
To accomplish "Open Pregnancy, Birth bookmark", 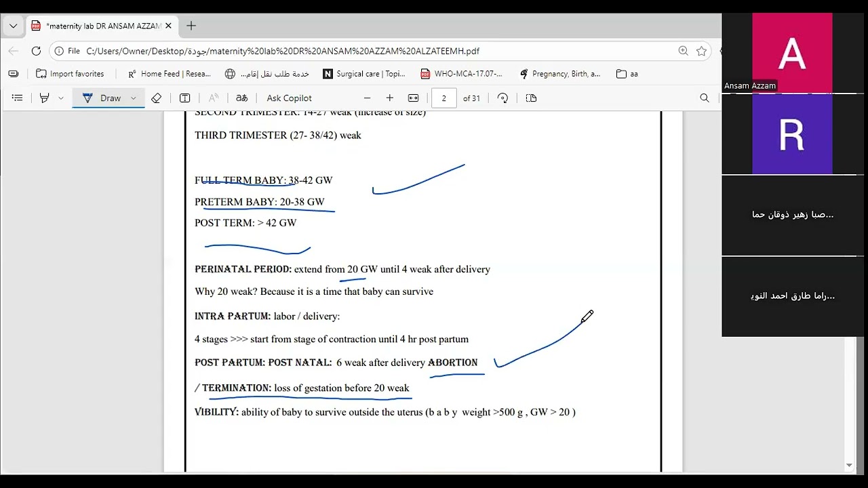I will [560, 74].
